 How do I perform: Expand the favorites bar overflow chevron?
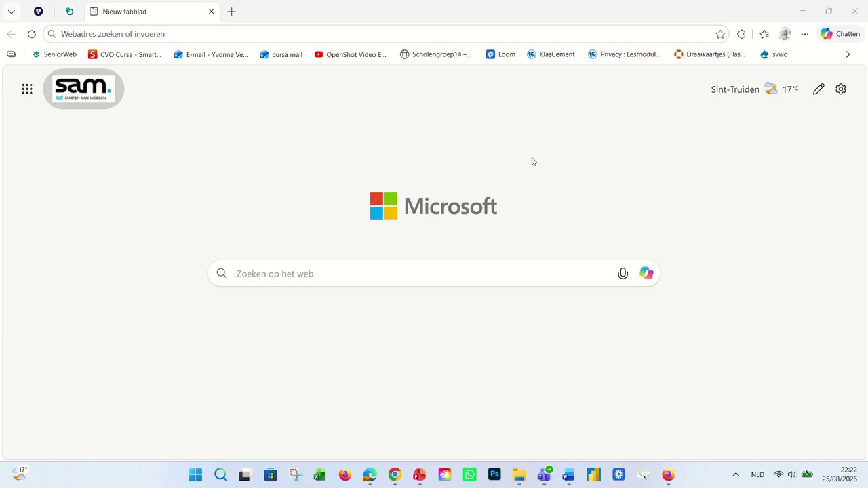click(848, 54)
